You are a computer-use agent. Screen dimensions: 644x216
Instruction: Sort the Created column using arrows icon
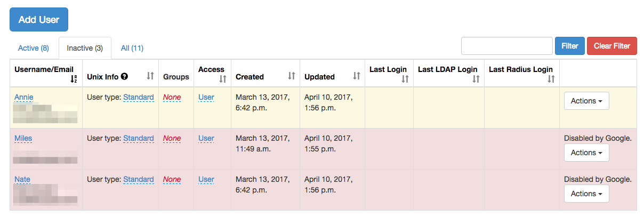pos(292,76)
